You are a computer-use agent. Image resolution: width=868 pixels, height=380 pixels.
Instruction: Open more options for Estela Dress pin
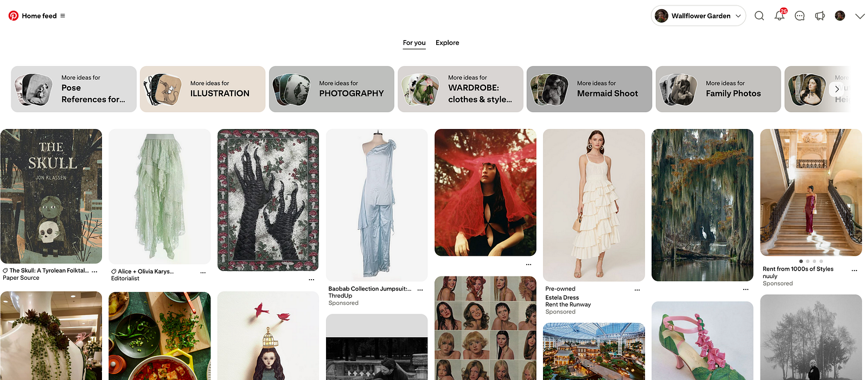point(637,290)
